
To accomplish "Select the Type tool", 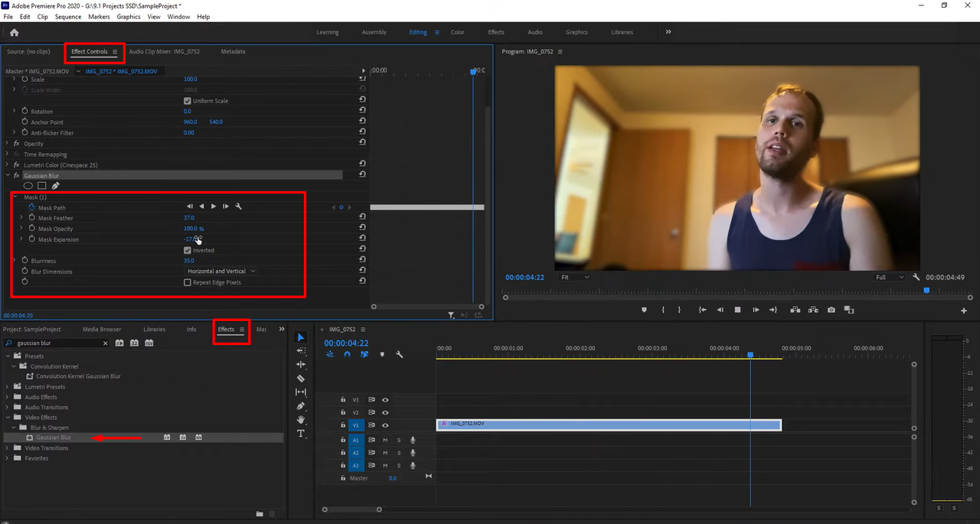I will (301, 434).
